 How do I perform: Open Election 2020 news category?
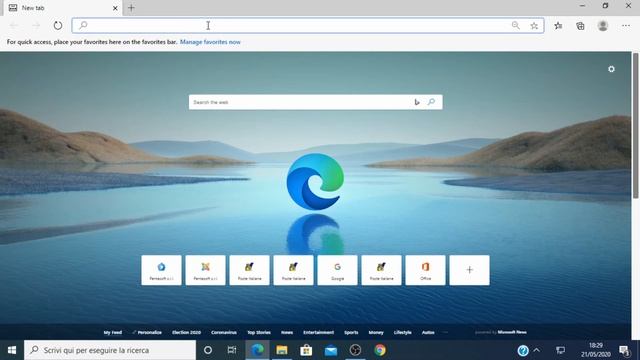tap(187, 332)
